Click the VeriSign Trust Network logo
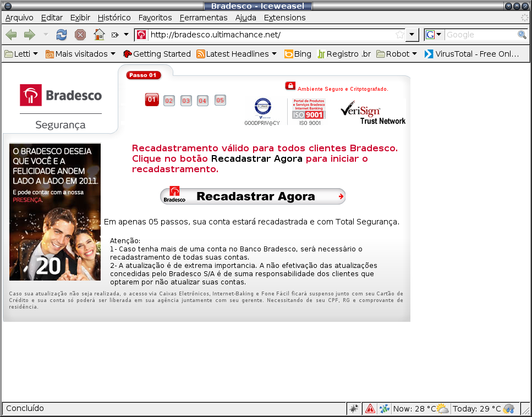This screenshot has width=532, height=417. 373,113
